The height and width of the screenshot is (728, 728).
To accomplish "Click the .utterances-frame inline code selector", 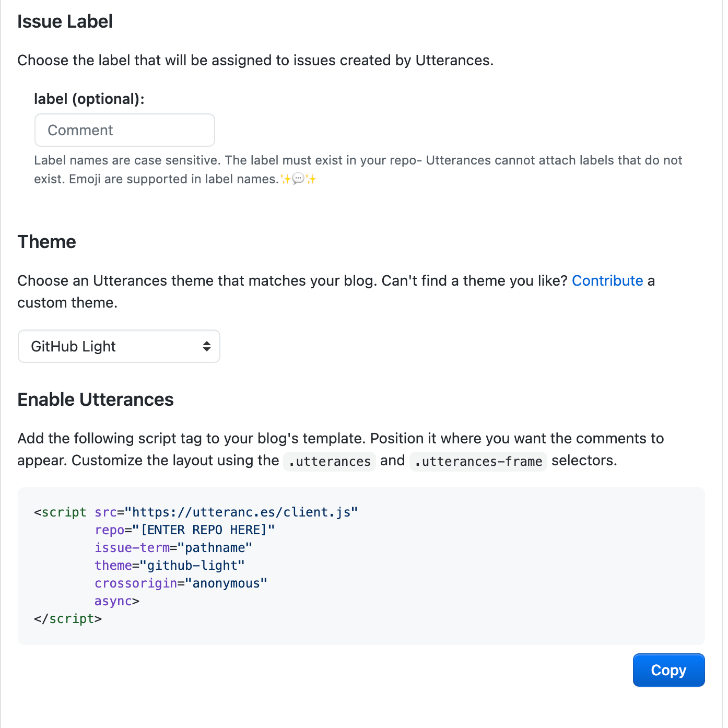I will 478,462.
